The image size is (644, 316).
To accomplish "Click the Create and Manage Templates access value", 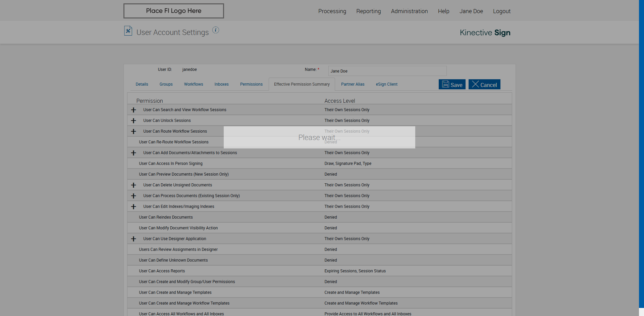I will pos(352,292).
